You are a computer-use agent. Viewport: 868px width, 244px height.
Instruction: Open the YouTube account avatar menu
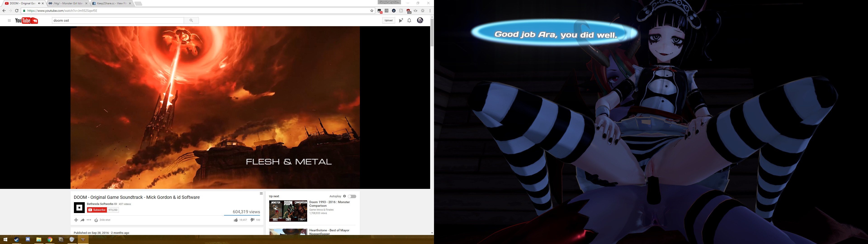(420, 21)
